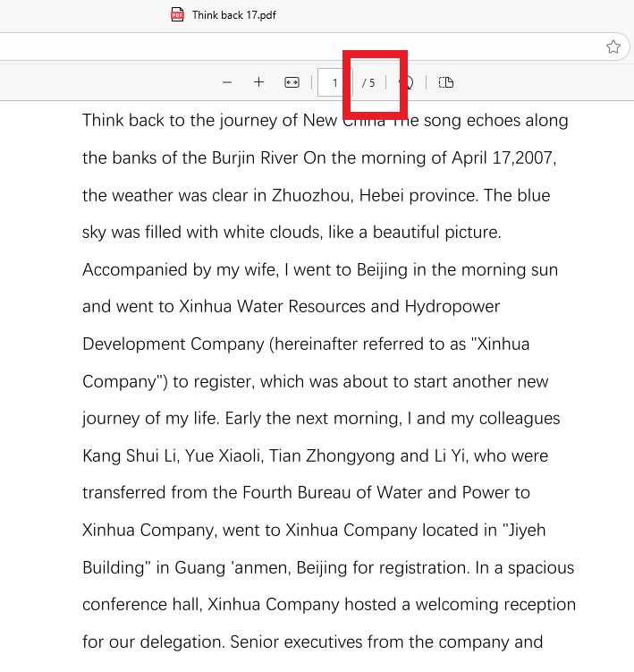Click the text "Senior executives"
The width and height of the screenshot is (634, 672).
pyautogui.click(x=297, y=642)
